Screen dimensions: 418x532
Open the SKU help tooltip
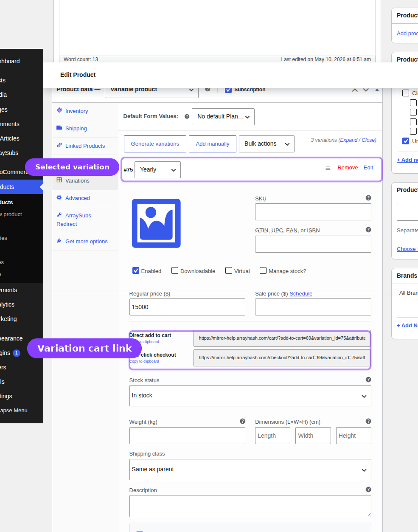(368, 198)
